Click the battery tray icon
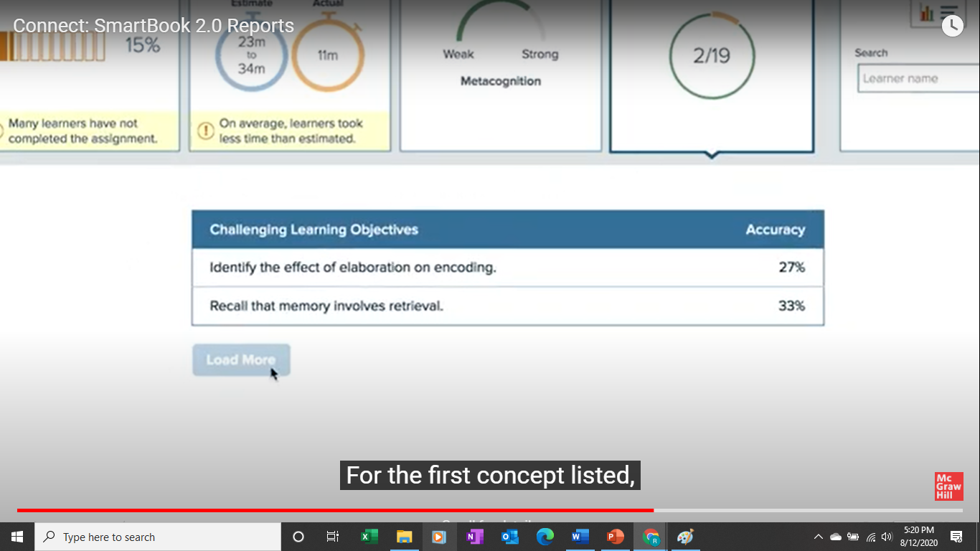The height and width of the screenshot is (551, 980). click(853, 537)
